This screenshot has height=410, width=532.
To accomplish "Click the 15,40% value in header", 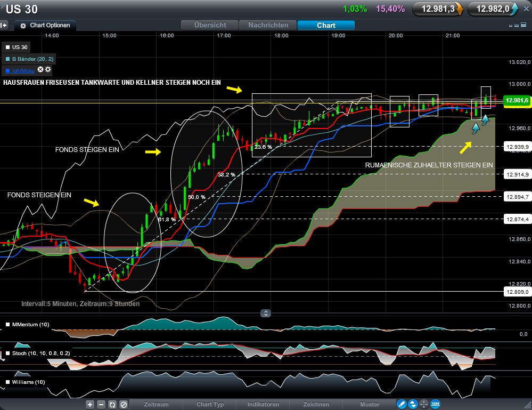I will point(390,9).
